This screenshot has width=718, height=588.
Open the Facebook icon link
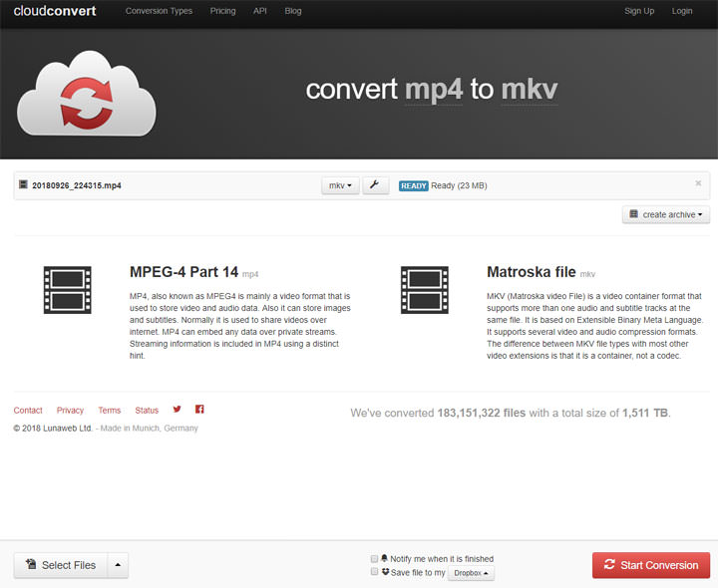coord(199,409)
